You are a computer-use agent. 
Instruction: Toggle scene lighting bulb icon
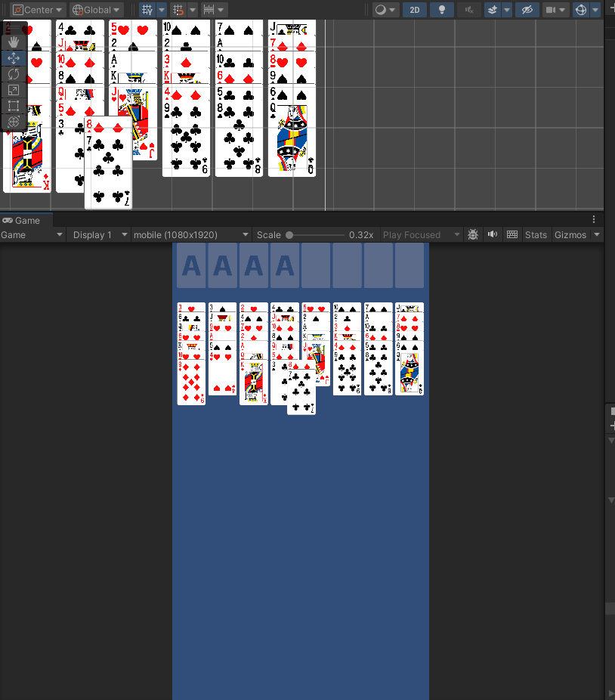click(442, 10)
